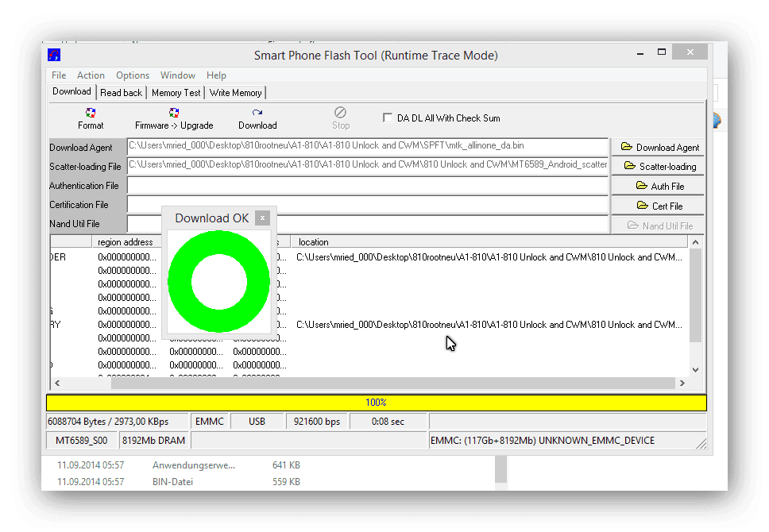Click the "location" column header
769x532 pixels.
(x=489, y=241)
